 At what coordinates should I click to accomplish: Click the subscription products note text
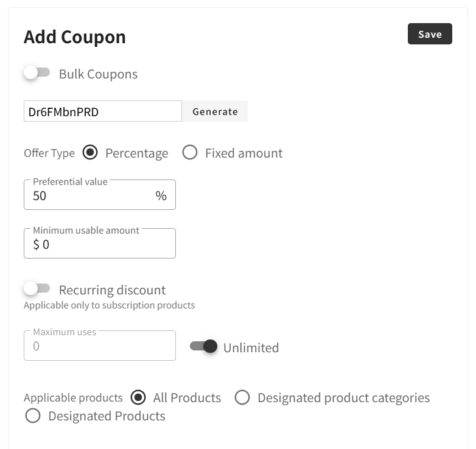pos(109,305)
